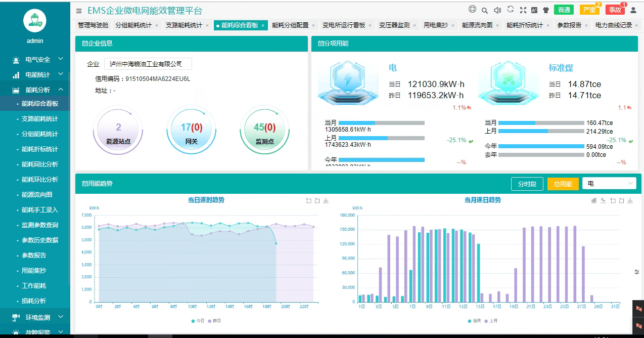This screenshot has width=644, height=338.
Task: Download the 当月逐日趋势 chart as image
Action: pyautogui.click(x=630, y=201)
